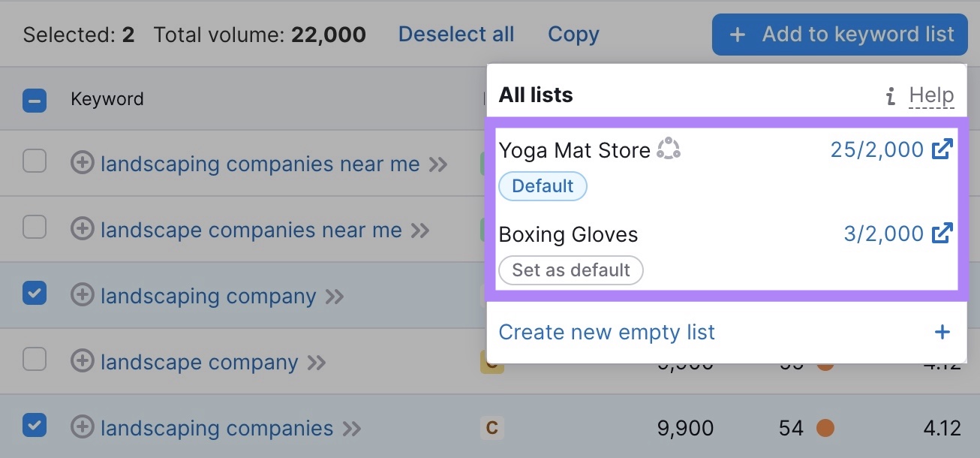980x458 pixels.
Task: Expand arrows next to 'landscaping company'
Action: click(x=334, y=297)
